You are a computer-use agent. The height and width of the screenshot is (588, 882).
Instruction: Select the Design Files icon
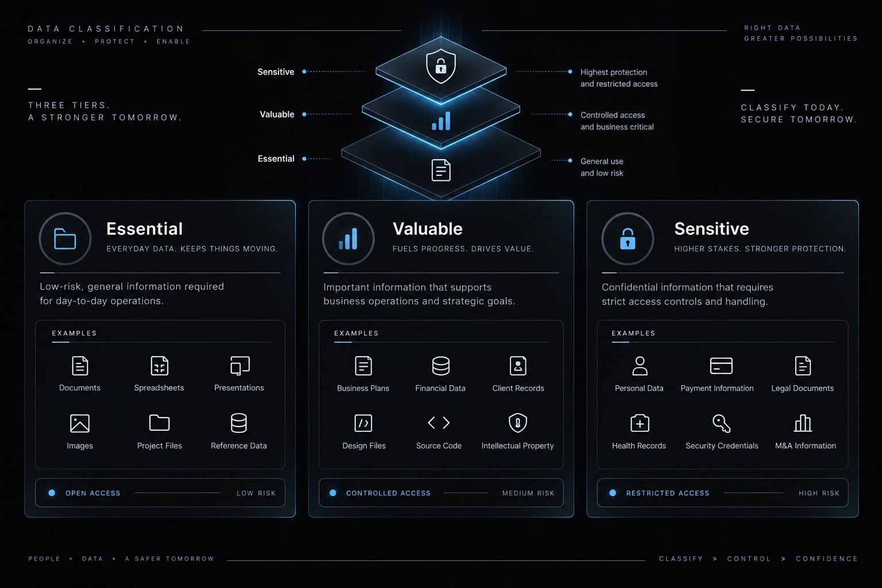pyautogui.click(x=363, y=423)
